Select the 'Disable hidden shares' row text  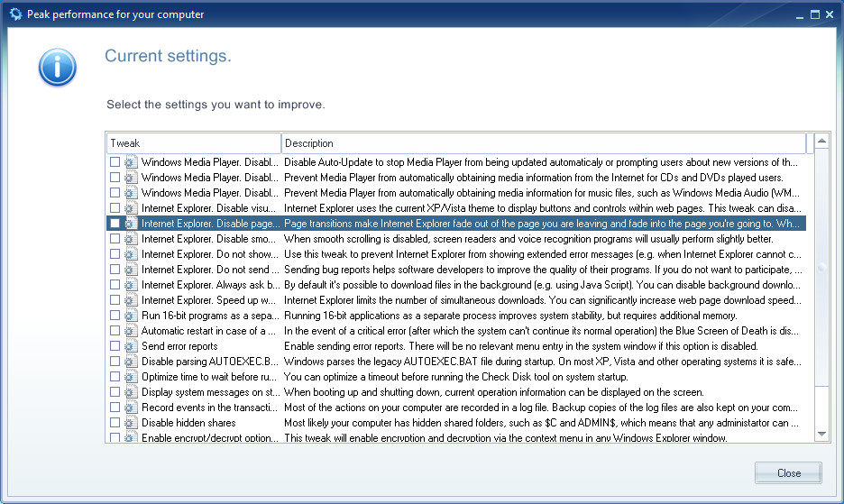[x=188, y=423]
